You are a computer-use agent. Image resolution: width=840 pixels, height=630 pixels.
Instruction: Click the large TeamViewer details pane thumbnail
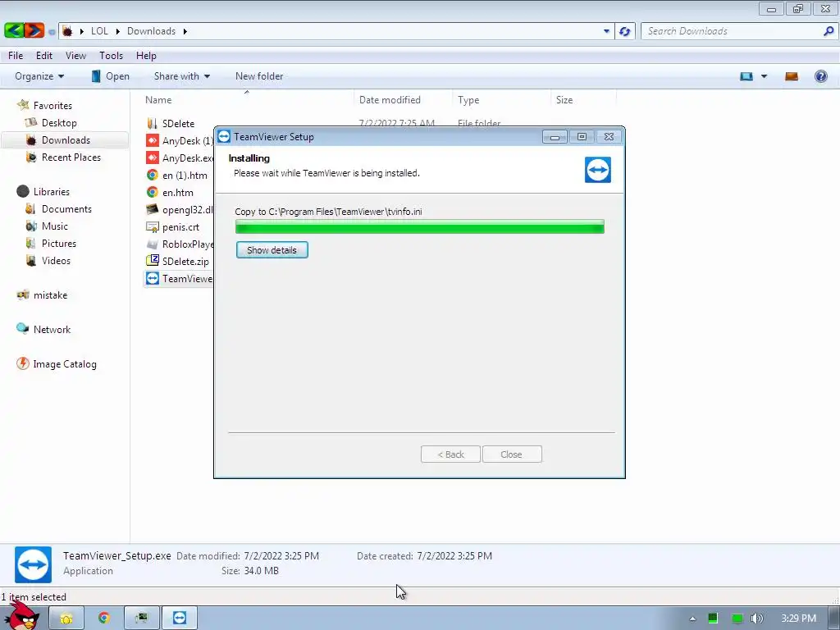tap(33, 564)
